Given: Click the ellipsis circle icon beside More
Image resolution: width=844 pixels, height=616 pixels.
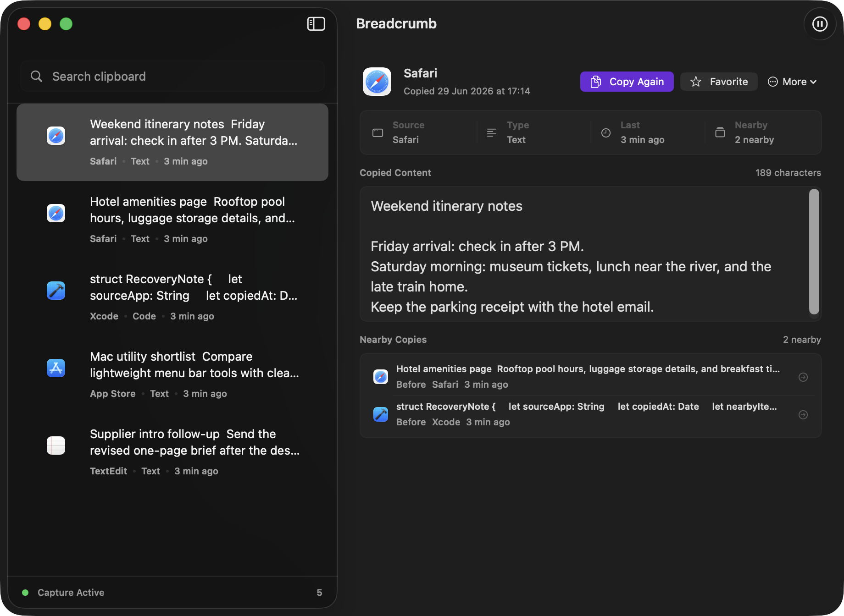Looking at the screenshot, I should coord(773,82).
